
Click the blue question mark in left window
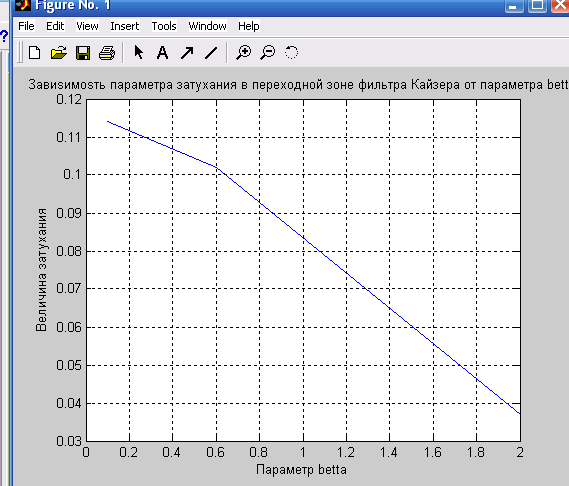tap(4, 36)
